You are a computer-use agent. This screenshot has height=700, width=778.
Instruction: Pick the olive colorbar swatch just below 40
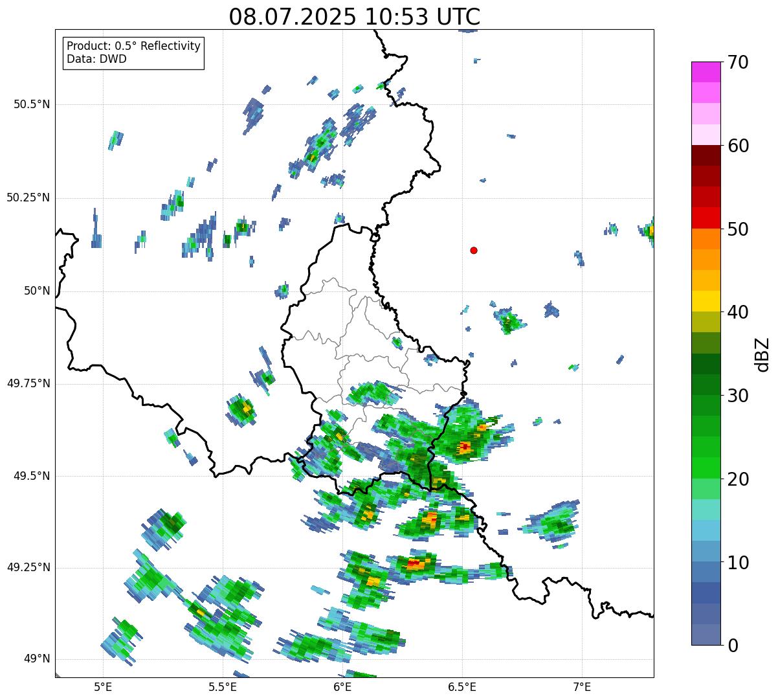pyautogui.click(x=706, y=322)
